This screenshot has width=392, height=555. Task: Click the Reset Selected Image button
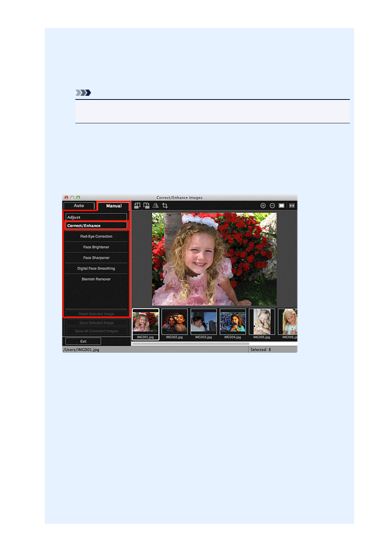point(96,314)
